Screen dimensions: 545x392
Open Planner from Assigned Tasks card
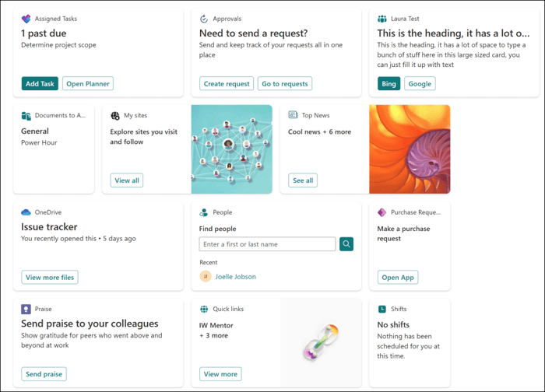88,84
